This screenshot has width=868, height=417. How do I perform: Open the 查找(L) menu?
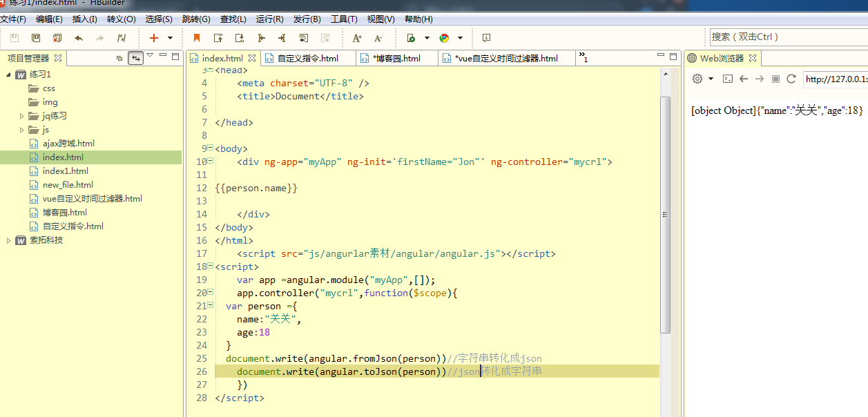tap(233, 19)
